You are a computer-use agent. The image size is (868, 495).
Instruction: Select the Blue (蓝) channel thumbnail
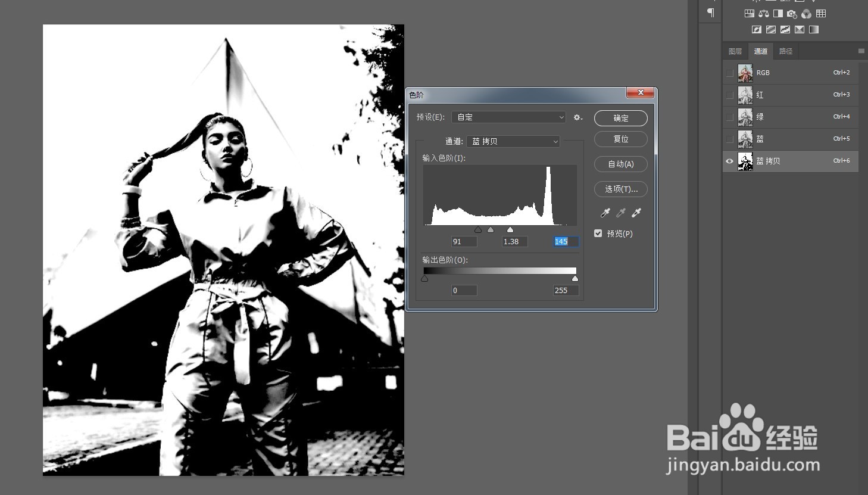pos(745,139)
